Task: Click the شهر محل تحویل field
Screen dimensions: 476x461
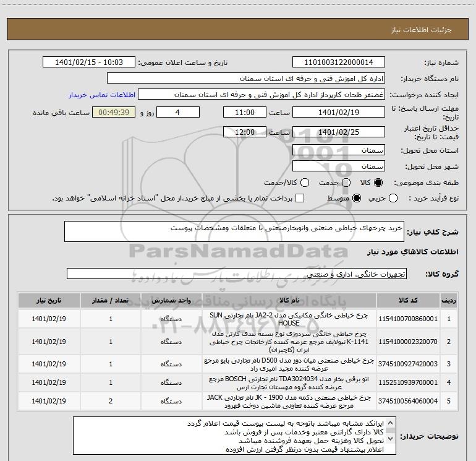Action: click(x=339, y=166)
